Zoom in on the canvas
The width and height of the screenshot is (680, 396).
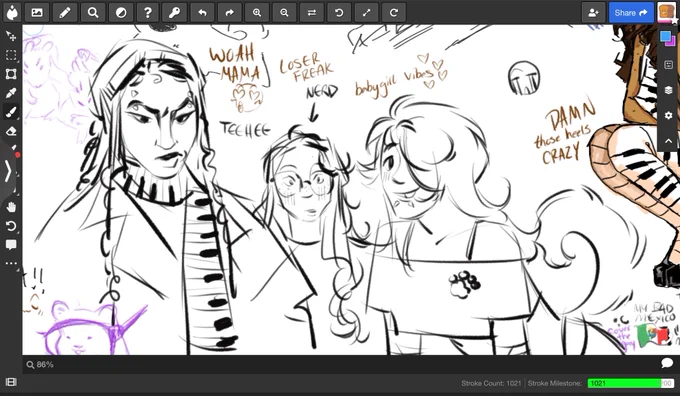tap(257, 13)
